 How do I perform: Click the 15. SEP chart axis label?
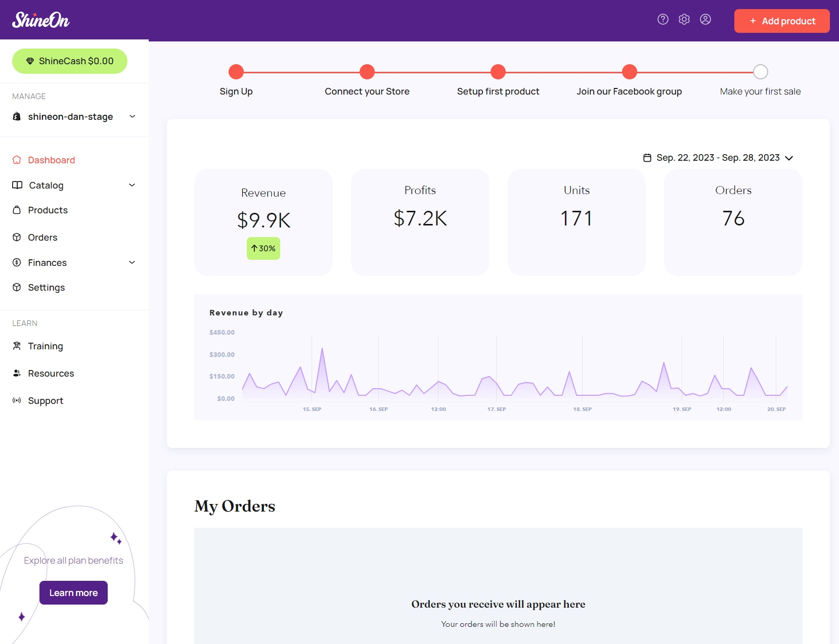[x=312, y=409]
